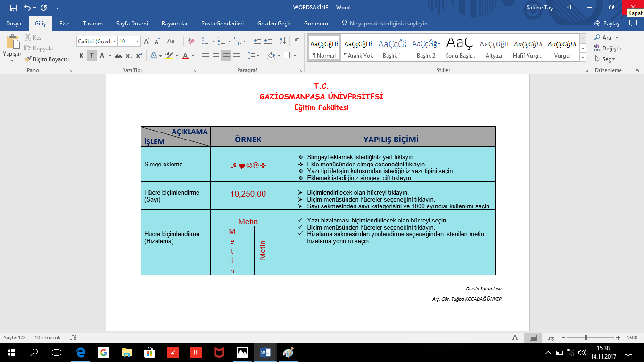This screenshot has height=362, width=644.
Task: Toggle italic formatting T
Action: (x=91, y=56)
